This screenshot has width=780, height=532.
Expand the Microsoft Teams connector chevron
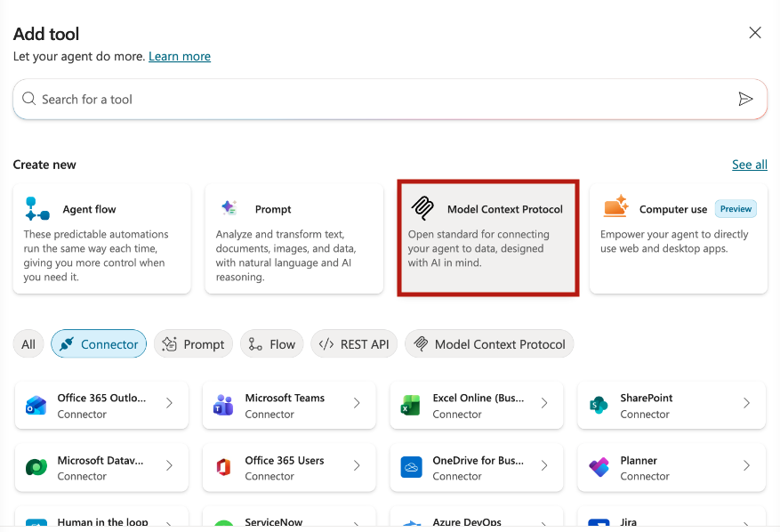click(357, 403)
